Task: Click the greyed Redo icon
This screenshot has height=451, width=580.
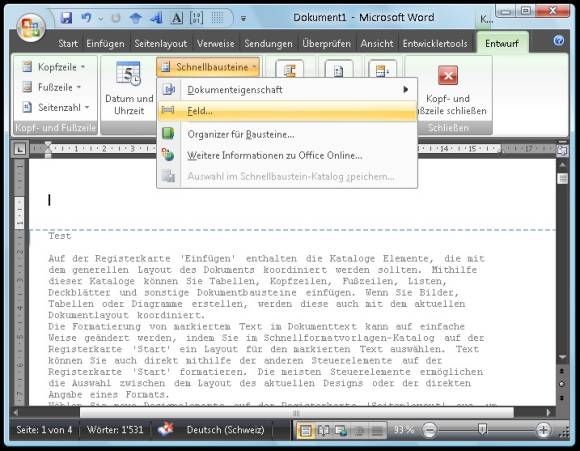Action: (x=116, y=18)
